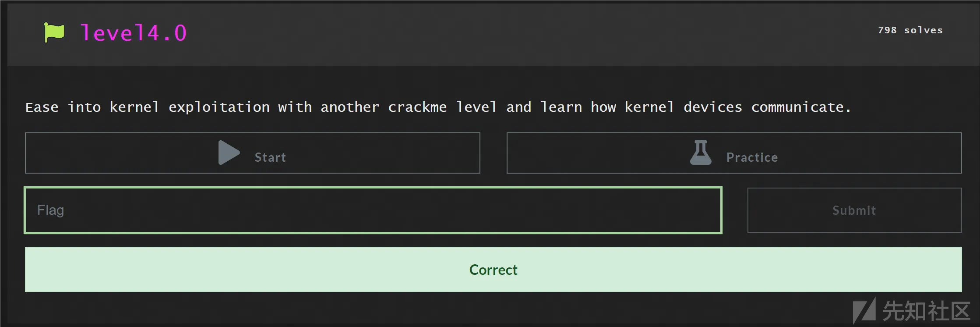Click the Start label text
Viewport: 980px width, 327px height.
click(x=270, y=157)
